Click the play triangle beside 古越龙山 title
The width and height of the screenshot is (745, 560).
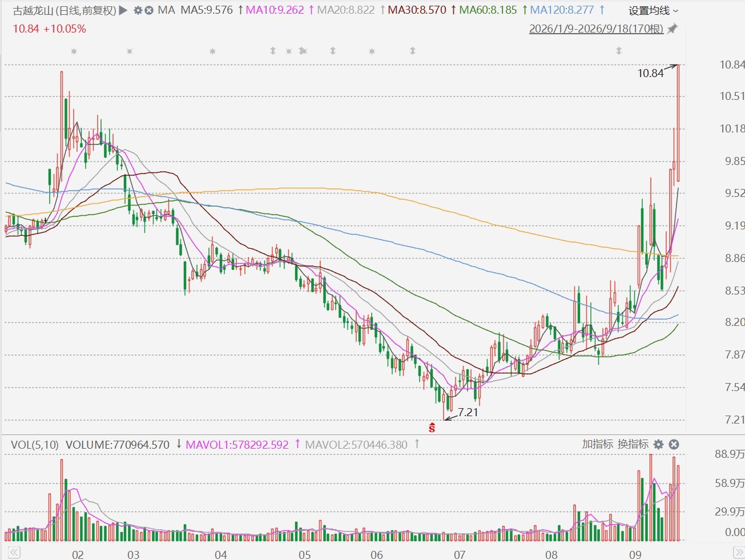123,10
